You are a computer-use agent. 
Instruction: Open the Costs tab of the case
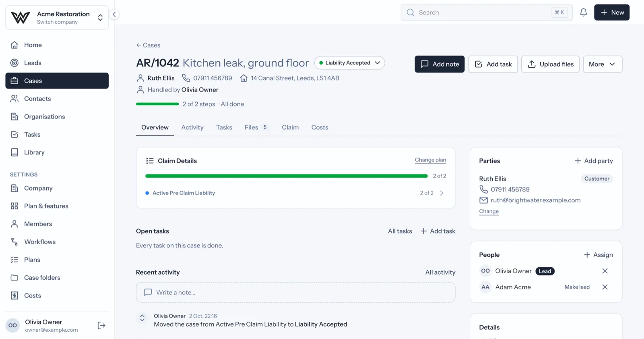pos(320,127)
